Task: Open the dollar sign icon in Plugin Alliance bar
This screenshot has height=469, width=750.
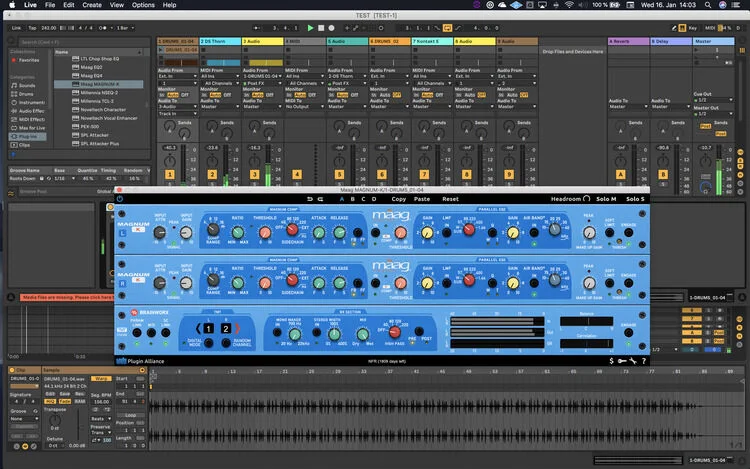Action: click(611, 361)
